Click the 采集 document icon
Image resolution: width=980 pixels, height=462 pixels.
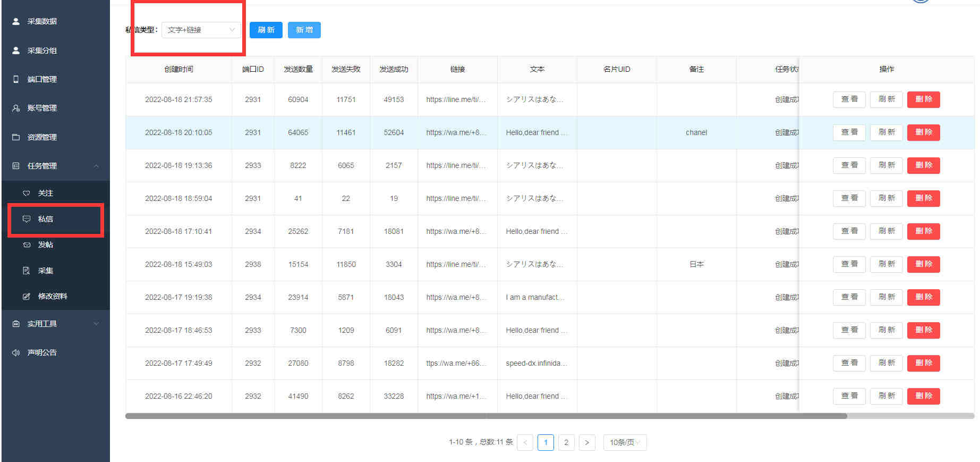point(27,271)
